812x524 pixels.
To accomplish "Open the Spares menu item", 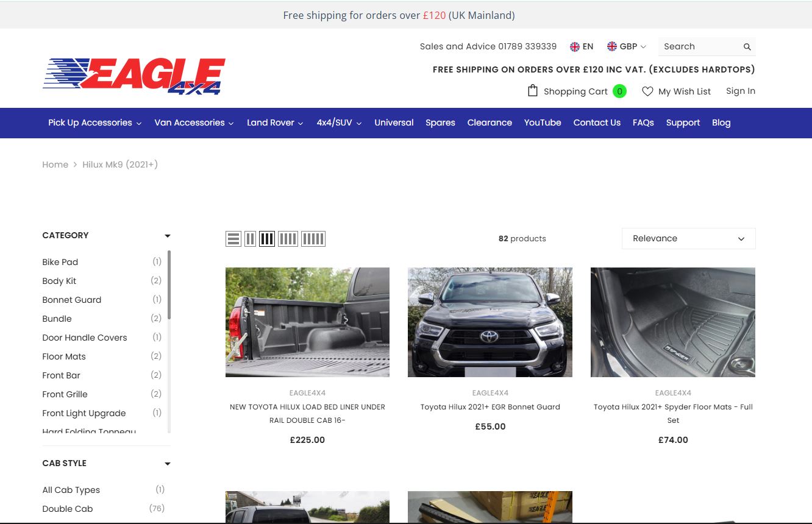I will pos(440,123).
